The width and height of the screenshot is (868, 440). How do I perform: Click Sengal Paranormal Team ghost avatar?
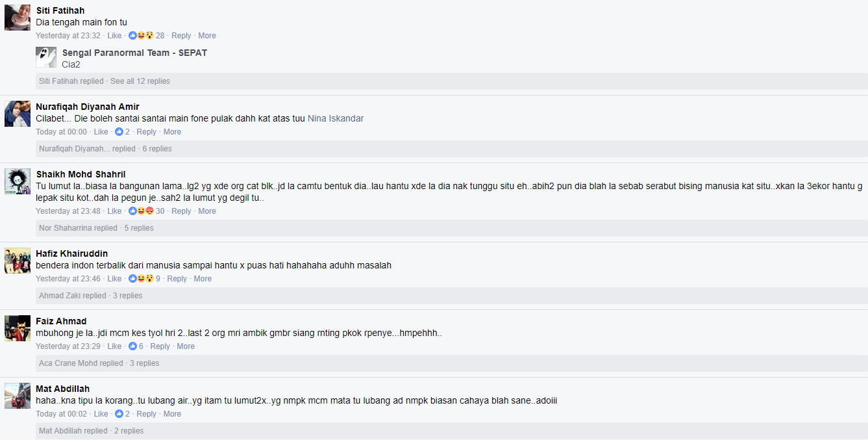click(46, 58)
